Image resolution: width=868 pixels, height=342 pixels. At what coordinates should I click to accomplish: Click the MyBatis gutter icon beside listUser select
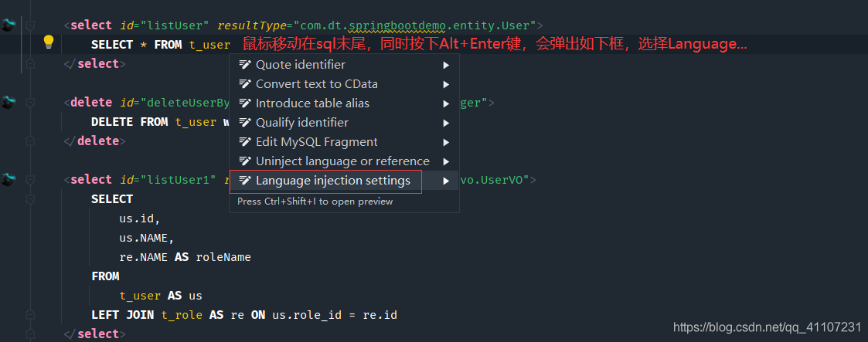click(9, 25)
